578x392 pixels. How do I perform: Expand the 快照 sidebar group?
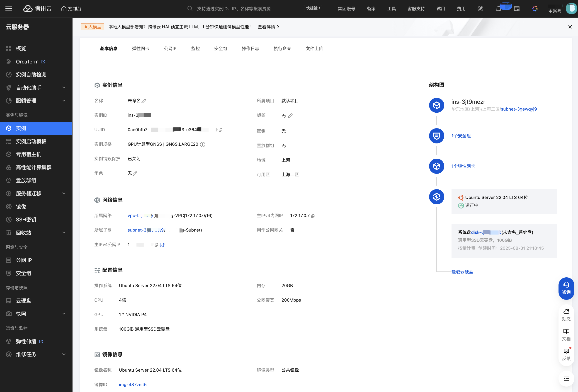[36, 314]
